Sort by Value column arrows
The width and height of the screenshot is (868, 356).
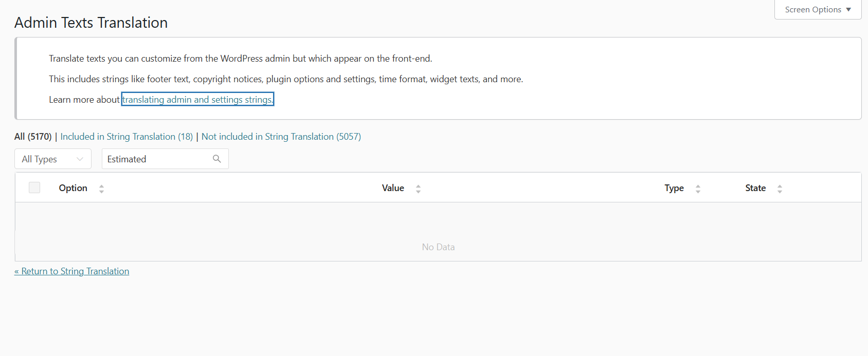coord(418,189)
